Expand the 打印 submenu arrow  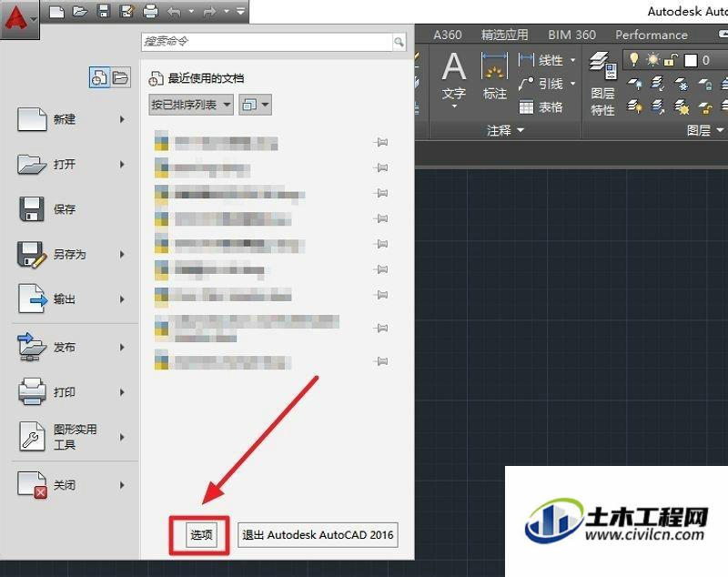[122, 392]
